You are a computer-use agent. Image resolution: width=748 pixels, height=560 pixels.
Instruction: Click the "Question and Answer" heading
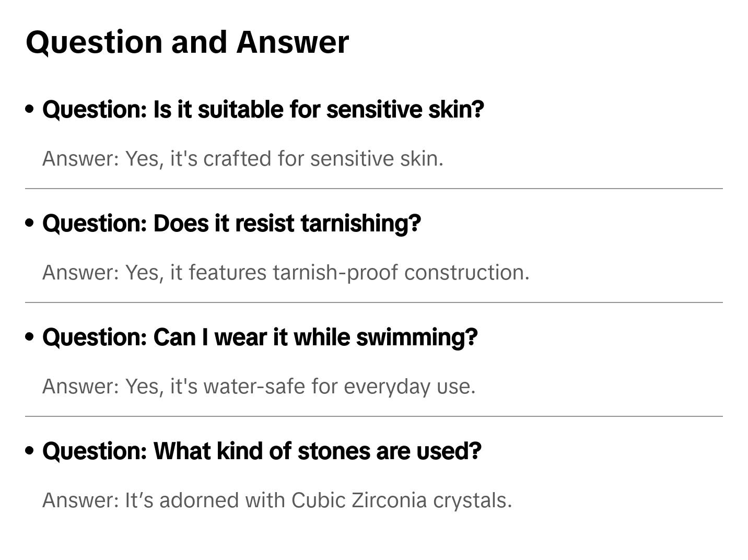(x=187, y=42)
